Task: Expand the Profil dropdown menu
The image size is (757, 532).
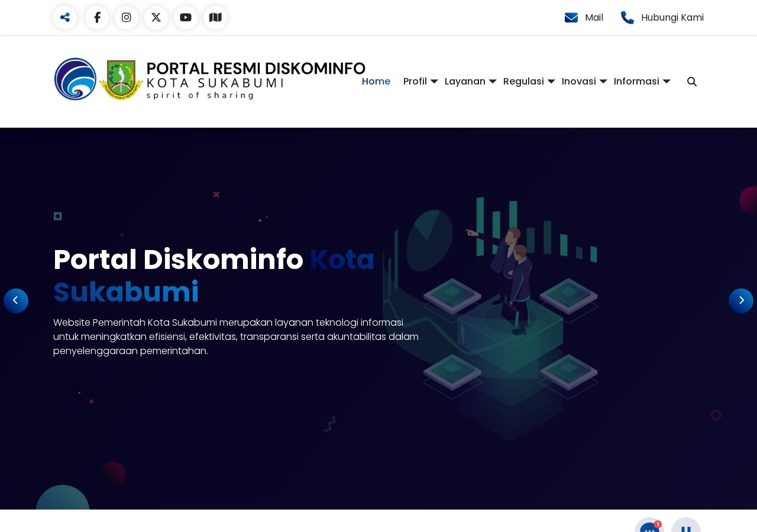Action: (420, 82)
